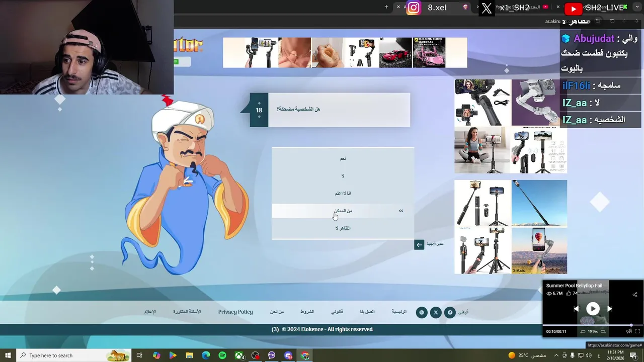Open the X social icon in footer
This screenshot has height=362, width=644.
coord(436,312)
